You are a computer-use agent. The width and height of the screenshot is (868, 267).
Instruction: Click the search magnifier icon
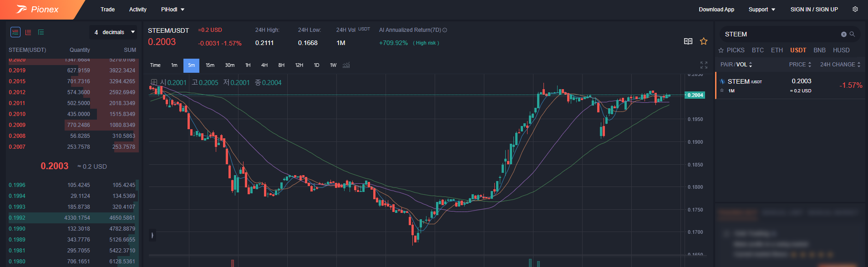coord(853,34)
